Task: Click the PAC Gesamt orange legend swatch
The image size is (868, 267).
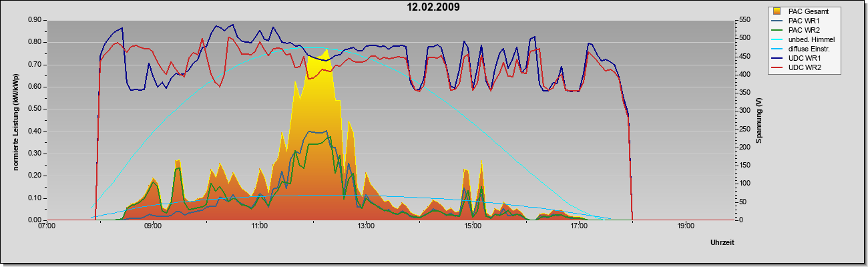Action: point(777,11)
